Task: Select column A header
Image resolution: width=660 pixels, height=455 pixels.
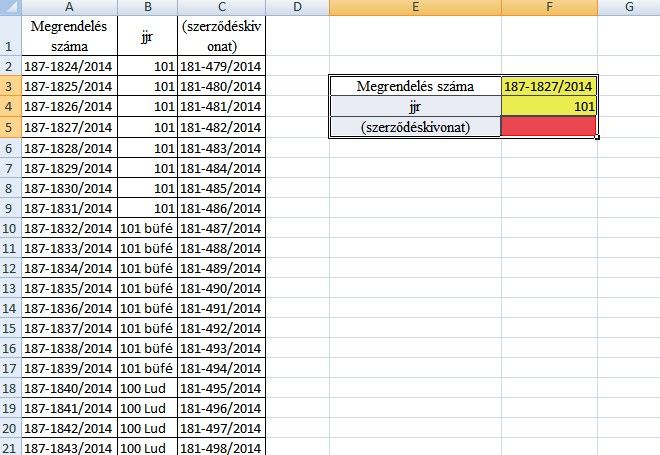Action: coord(69,7)
